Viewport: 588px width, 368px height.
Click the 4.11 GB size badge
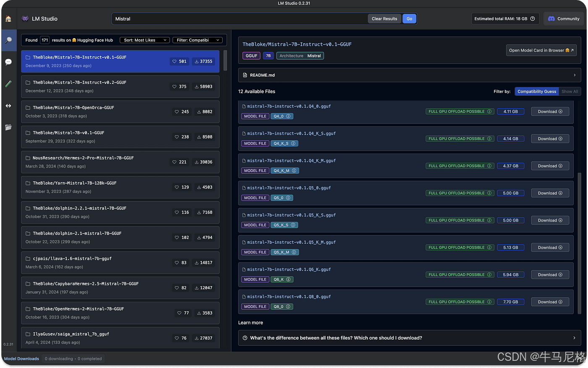pos(511,112)
